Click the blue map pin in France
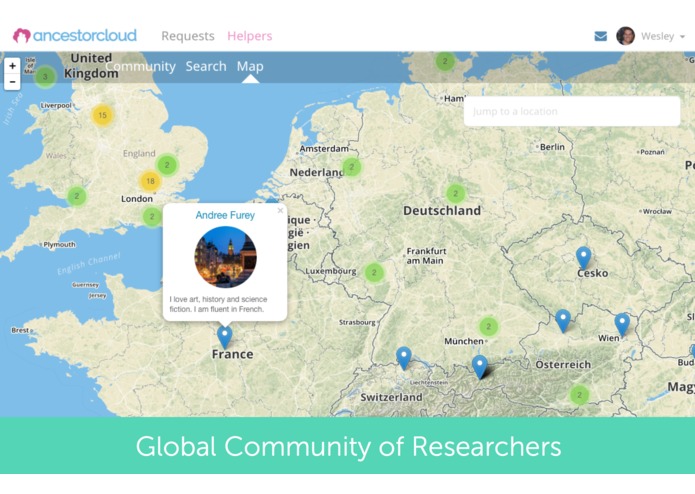Viewport: 695px width, 494px height. (x=225, y=337)
